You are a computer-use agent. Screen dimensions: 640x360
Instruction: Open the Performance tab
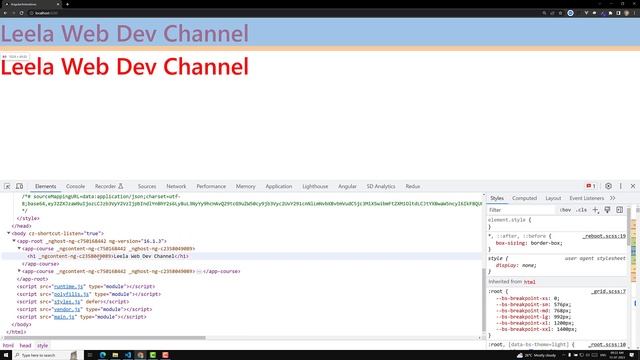pyautogui.click(x=211, y=186)
